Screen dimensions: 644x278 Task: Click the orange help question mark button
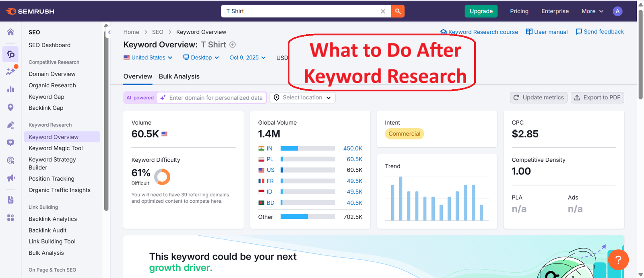[618, 260]
